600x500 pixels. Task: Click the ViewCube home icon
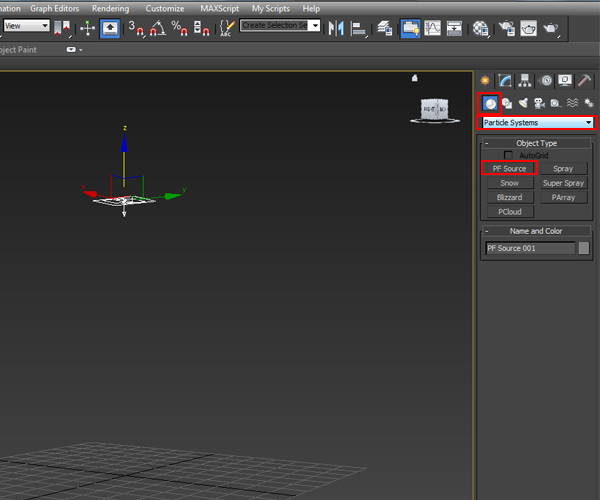(414, 78)
